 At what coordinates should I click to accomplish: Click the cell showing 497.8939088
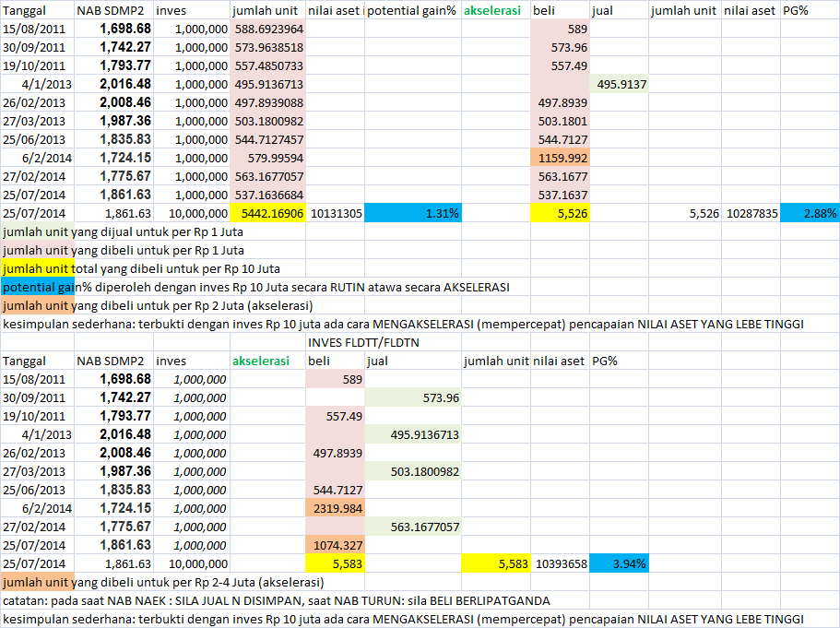pyautogui.click(x=267, y=103)
